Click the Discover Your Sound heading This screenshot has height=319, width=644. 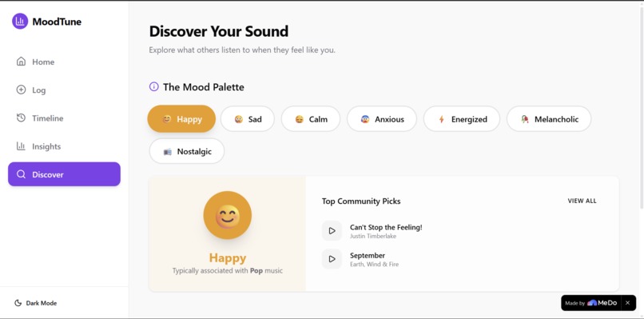(218, 31)
